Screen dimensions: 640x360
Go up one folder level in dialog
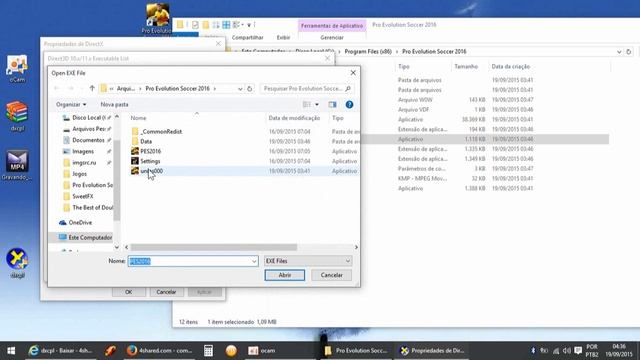tap(92, 88)
